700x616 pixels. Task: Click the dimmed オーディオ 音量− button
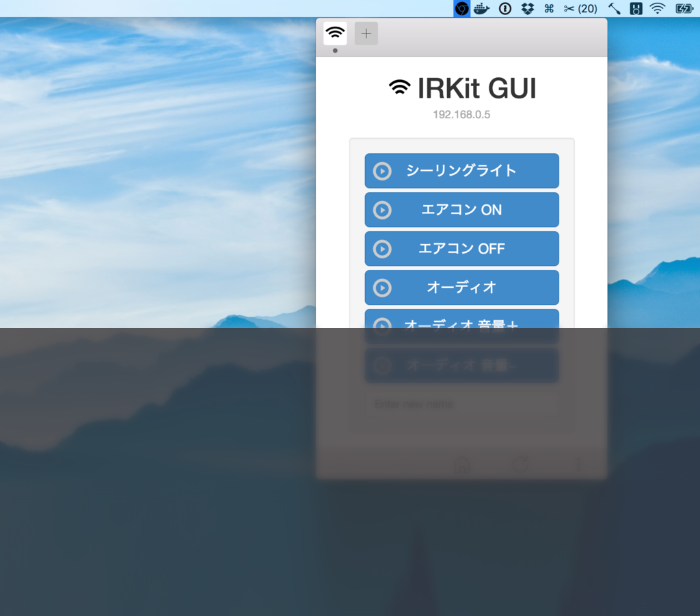coord(462,366)
